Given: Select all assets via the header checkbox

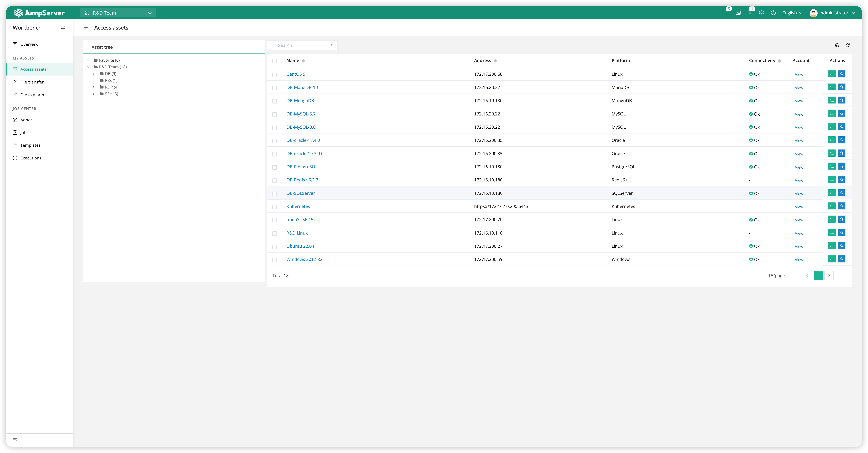Looking at the screenshot, I should (275, 61).
